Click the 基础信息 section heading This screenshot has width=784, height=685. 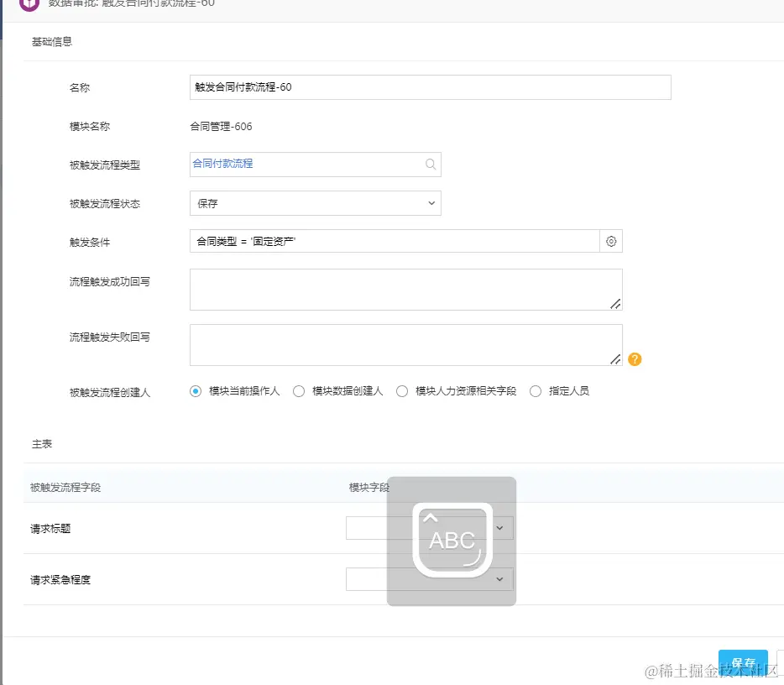[52, 42]
